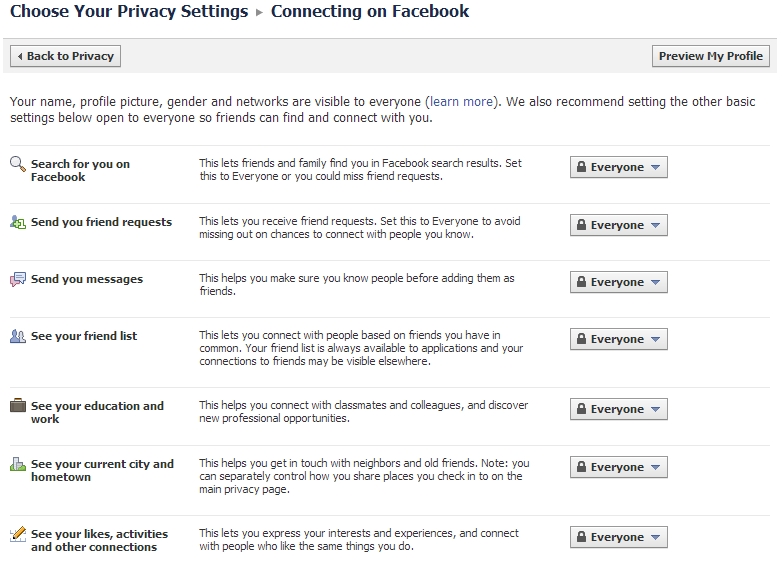Click the friend list people icon

tap(18, 336)
